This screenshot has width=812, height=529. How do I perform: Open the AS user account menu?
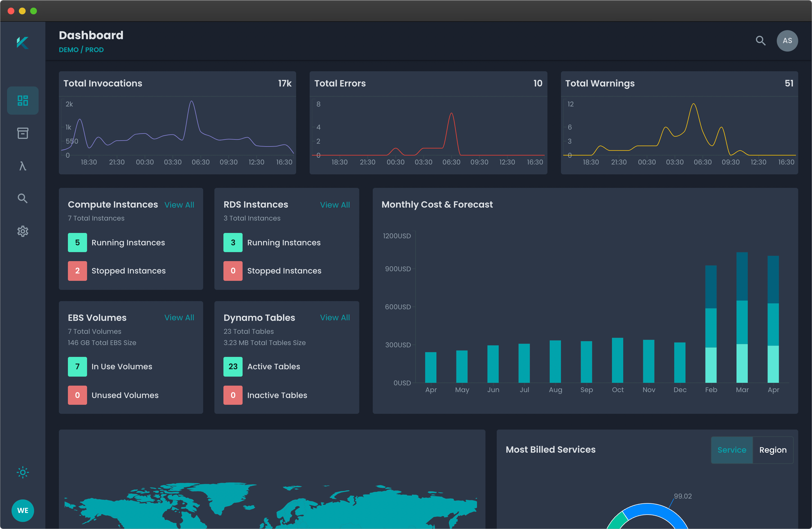787,41
